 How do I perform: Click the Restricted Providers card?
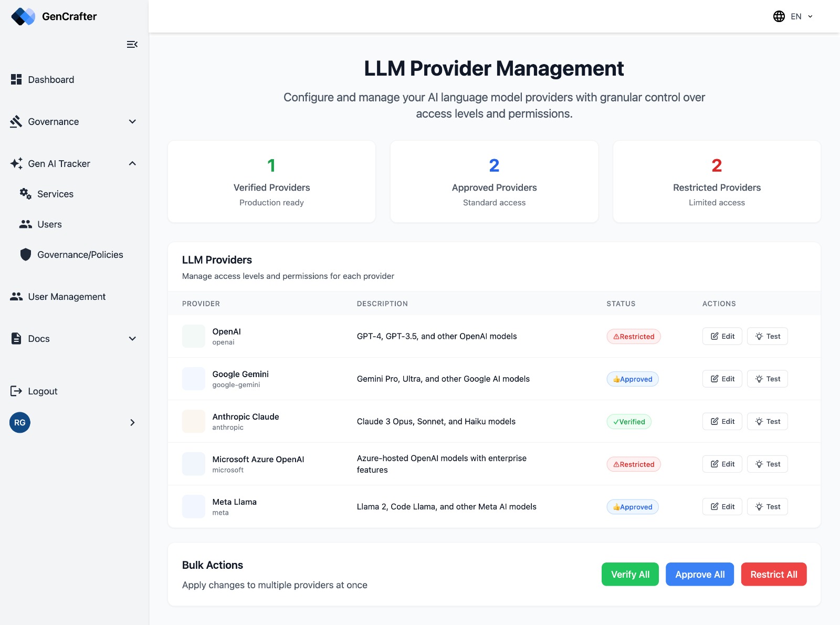[717, 181]
